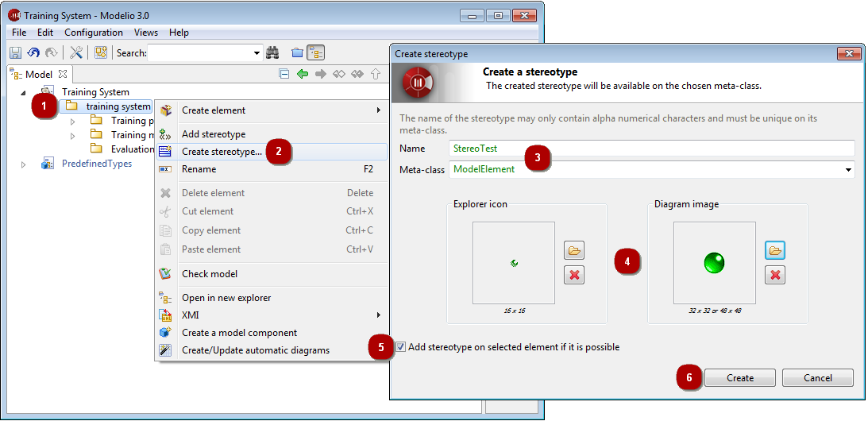Toggle Add stereotype on selected element checkbox

(x=401, y=347)
